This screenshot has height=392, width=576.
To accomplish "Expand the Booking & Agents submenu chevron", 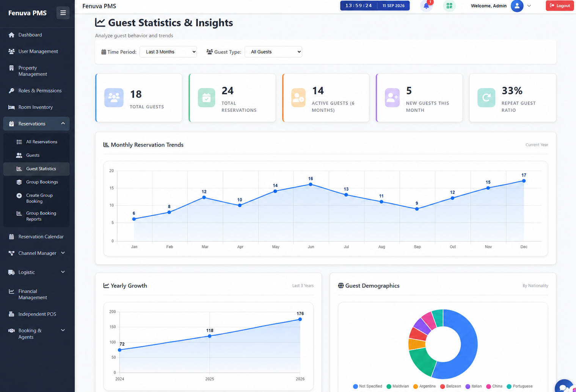I will click(x=63, y=330).
